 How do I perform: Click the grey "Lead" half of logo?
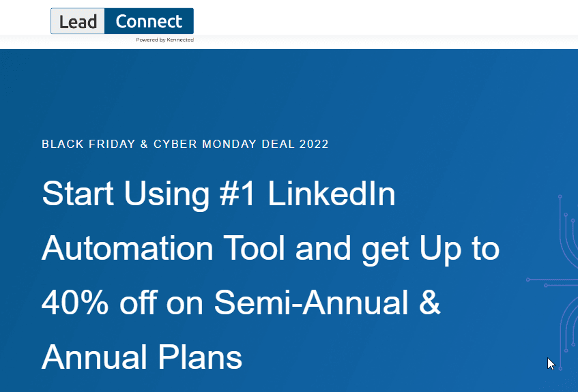[78, 21]
